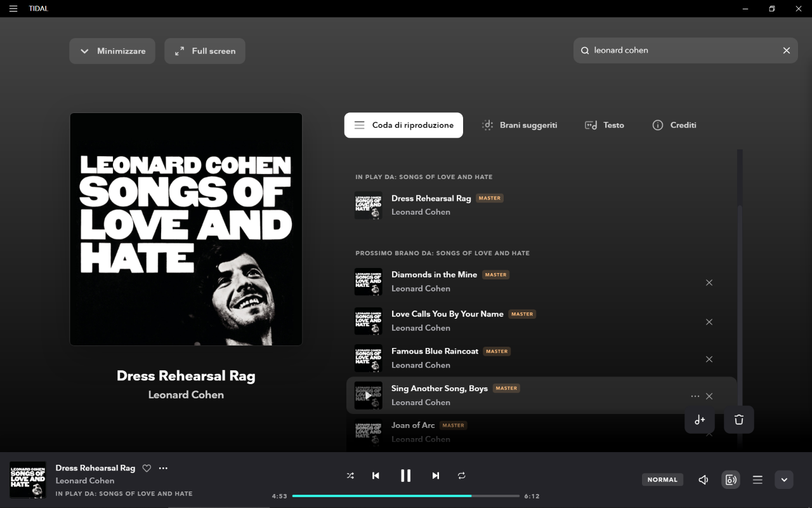Open the Brani suggeriti tab

pos(520,125)
